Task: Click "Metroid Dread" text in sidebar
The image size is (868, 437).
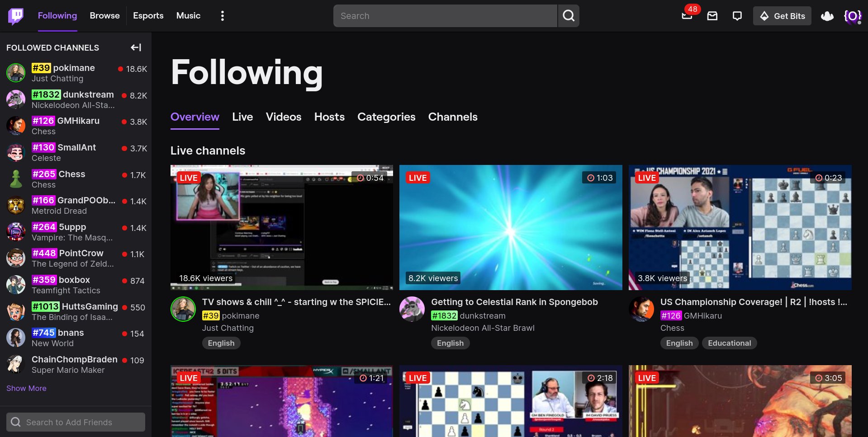Action: tap(59, 211)
